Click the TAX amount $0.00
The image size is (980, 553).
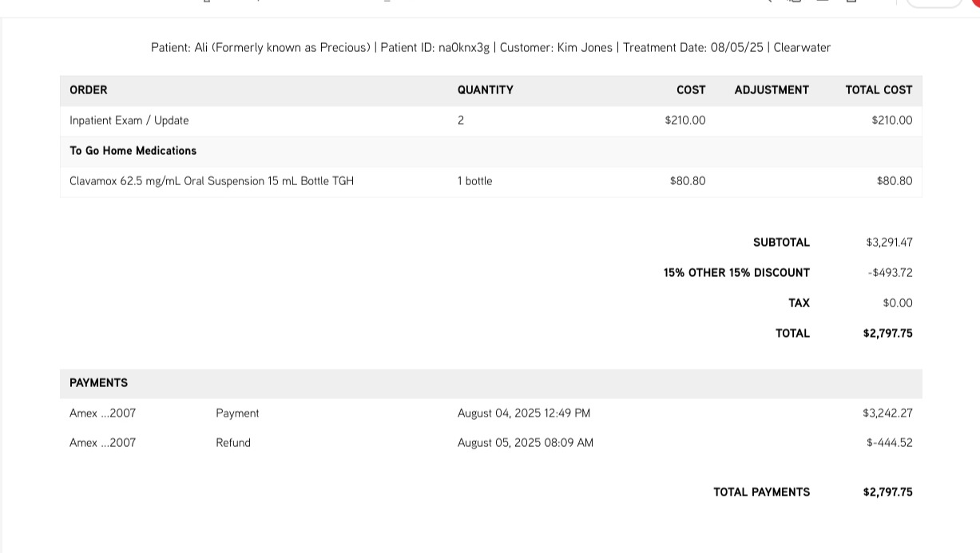click(898, 303)
